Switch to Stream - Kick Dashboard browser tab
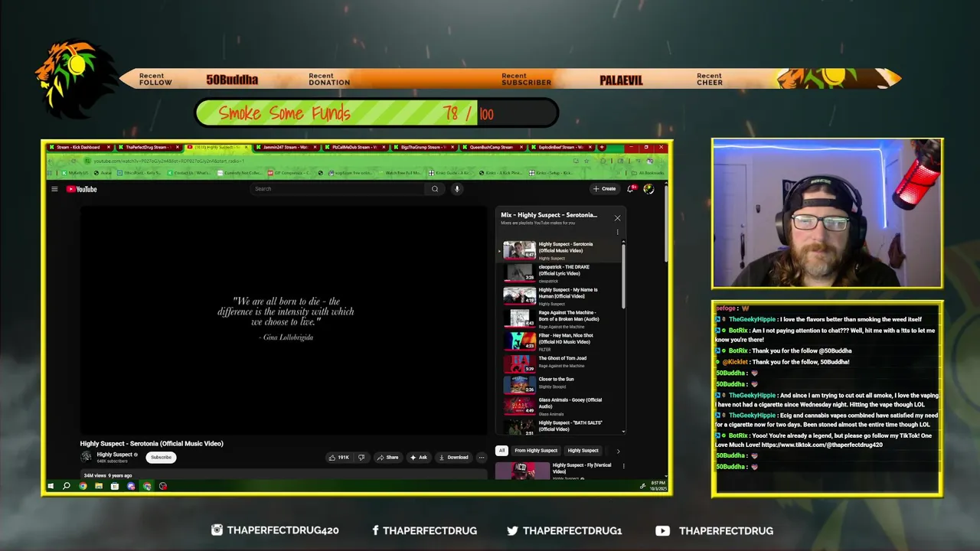The width and height of the screenshot is (980, 551). coord(78,147)
